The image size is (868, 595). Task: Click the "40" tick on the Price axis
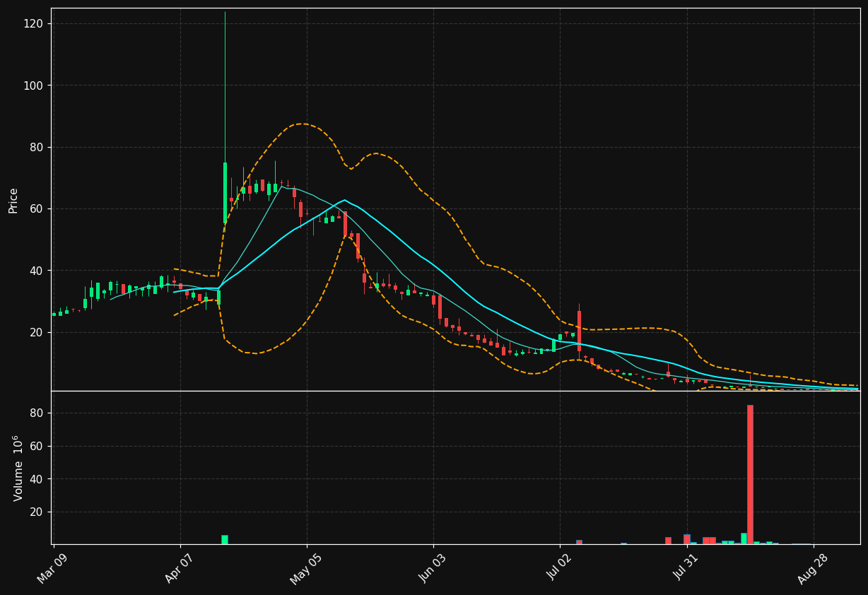click(x=37, y=271)
